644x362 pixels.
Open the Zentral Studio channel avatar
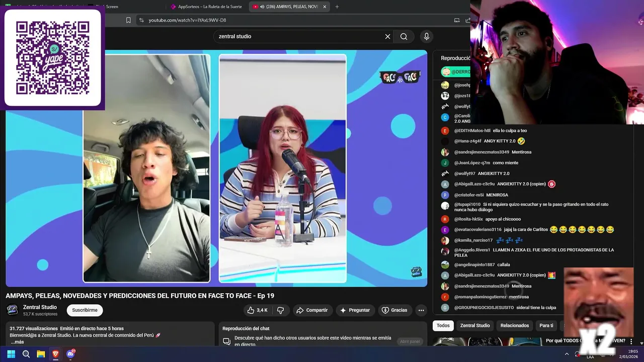coord(12,310)
